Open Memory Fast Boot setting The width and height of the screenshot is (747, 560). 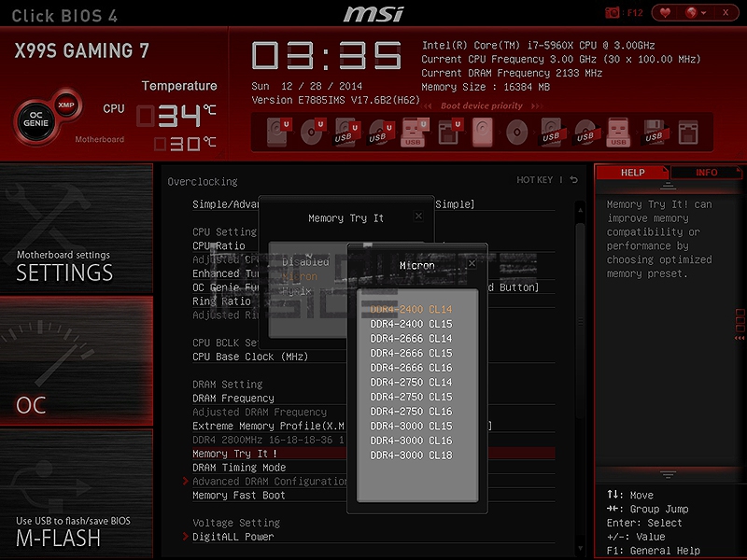(239, 496)
